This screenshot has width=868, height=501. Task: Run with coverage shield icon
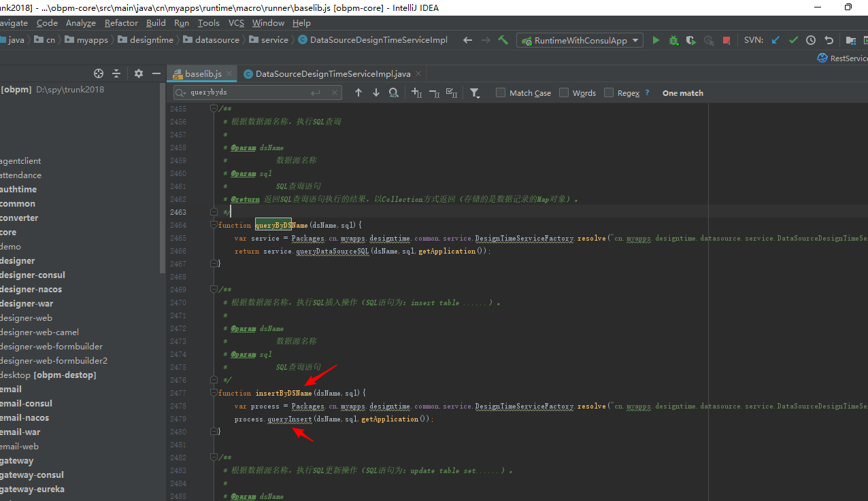point(690,40)
